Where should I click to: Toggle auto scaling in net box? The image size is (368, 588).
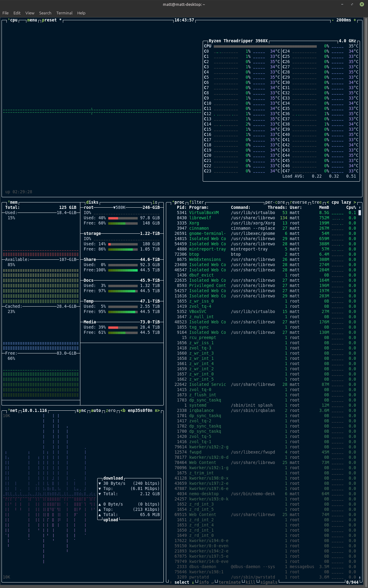[x=96, y=411]
